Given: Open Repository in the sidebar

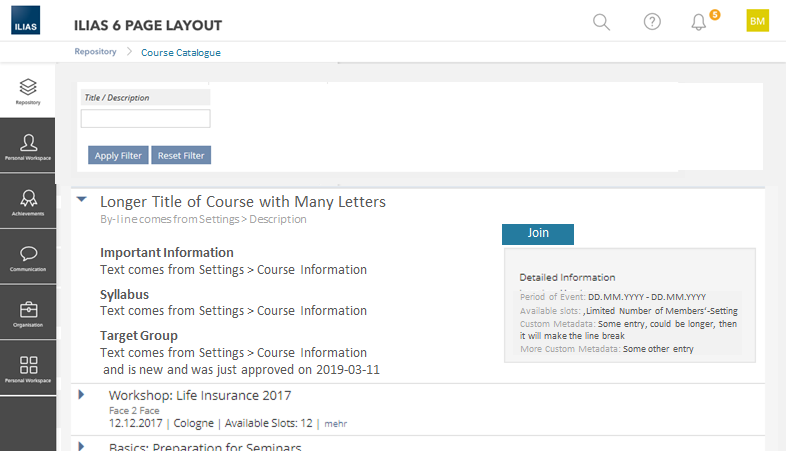Looking at the screenshot, I should click(28, 91).
